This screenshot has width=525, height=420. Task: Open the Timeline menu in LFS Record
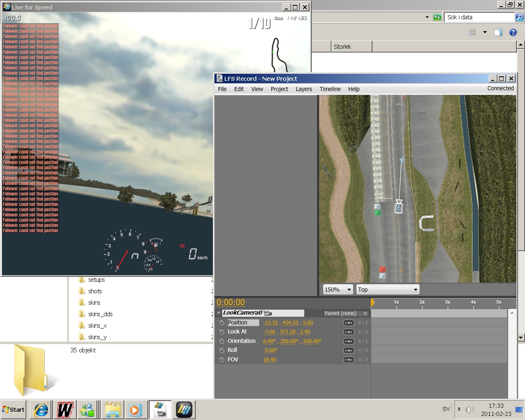point(330,89)
